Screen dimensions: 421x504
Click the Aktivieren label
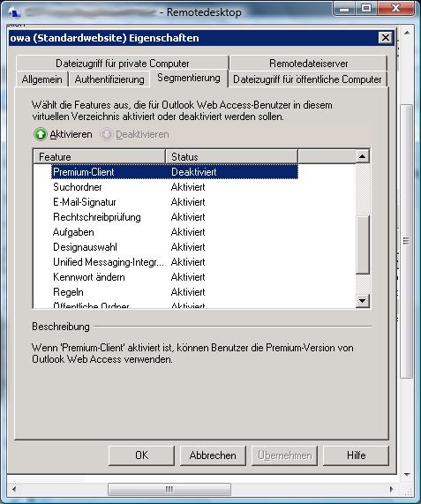71,134
